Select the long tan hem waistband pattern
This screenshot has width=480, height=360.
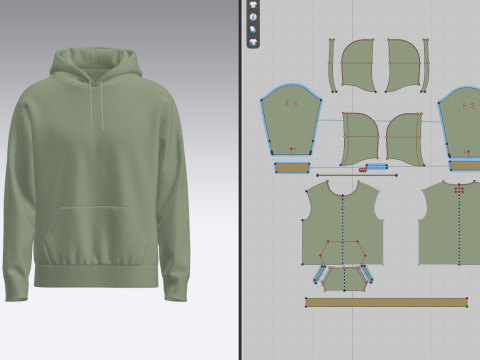click(386, 303)
